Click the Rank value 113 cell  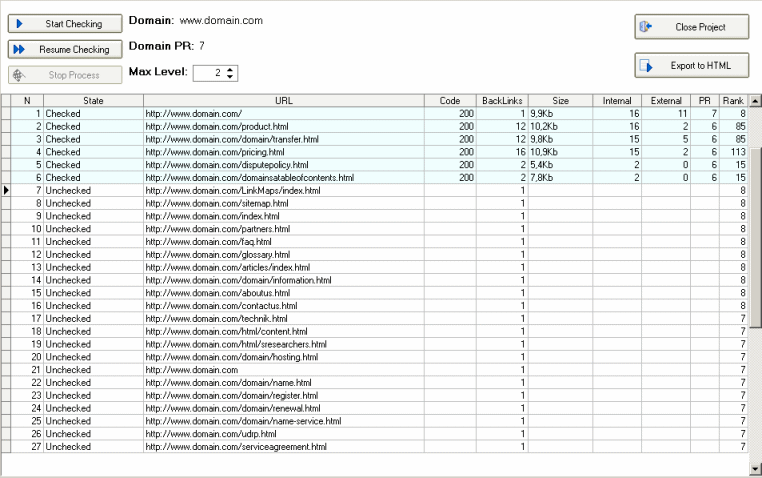(x=733, y=152)
